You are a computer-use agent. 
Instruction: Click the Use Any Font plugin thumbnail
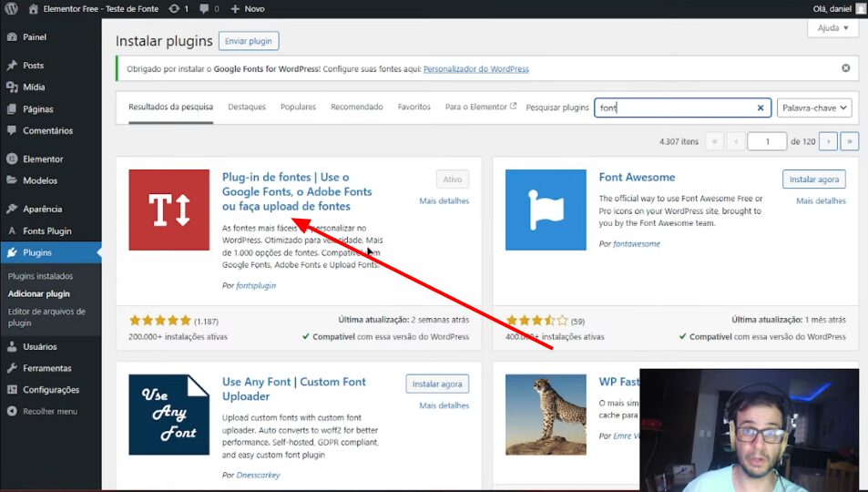coord(168,415)
